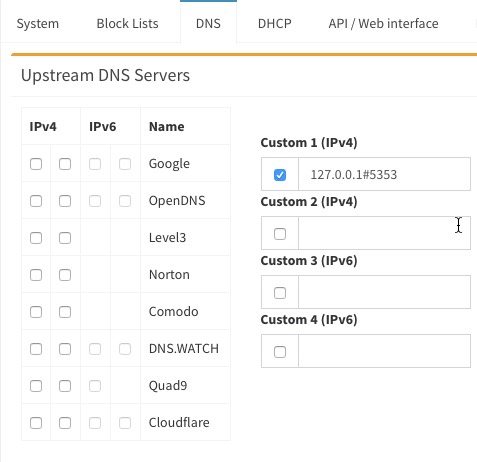Screen dimensions: 477x462
Task: Click the Custom 1 field containing 127.0.0.1#5353
Action: pyautogui.click(x=384, y=174)
